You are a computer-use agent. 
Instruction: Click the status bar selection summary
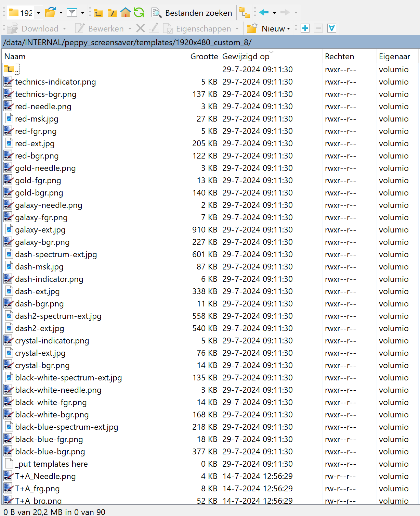pyautogui.click(x=54, y=512)
